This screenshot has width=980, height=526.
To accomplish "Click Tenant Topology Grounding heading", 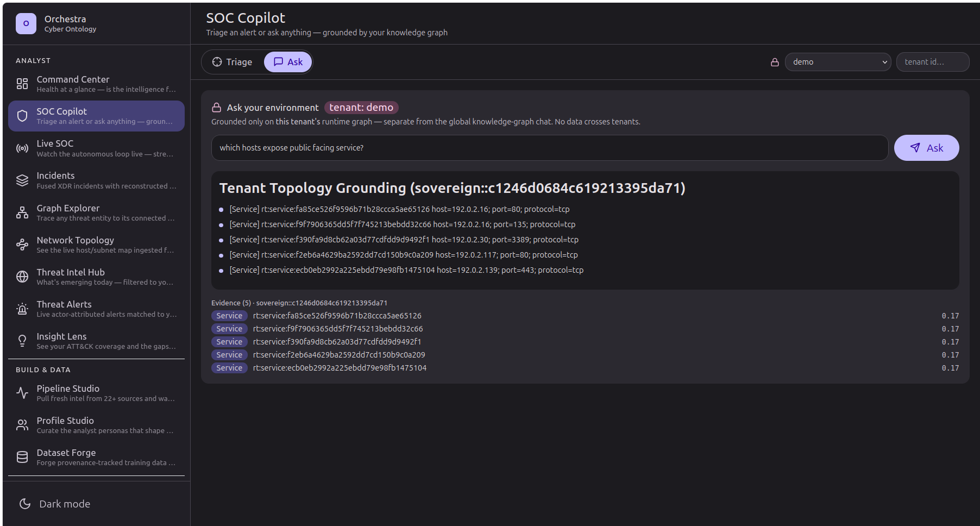I will coord(452,188).
